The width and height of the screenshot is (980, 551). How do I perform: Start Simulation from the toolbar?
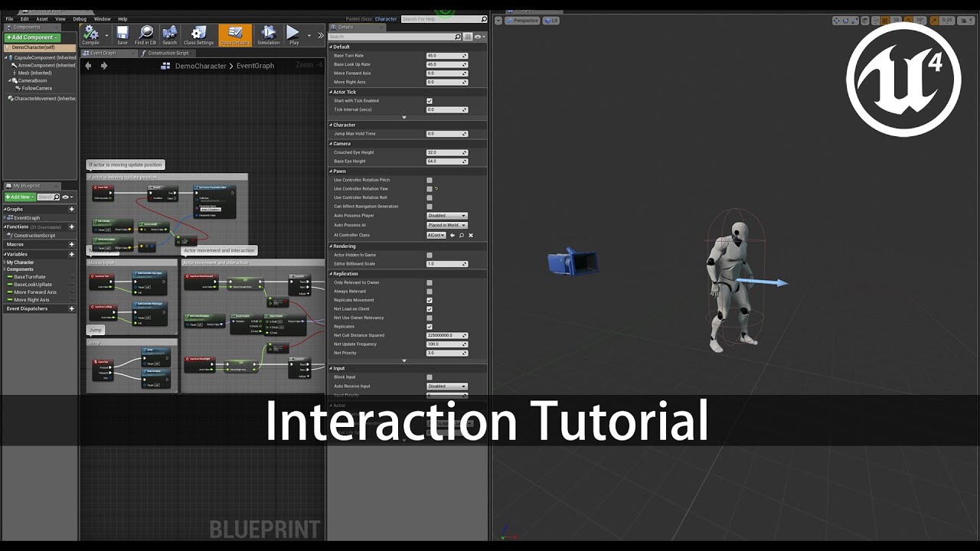[x=268, y=34]
